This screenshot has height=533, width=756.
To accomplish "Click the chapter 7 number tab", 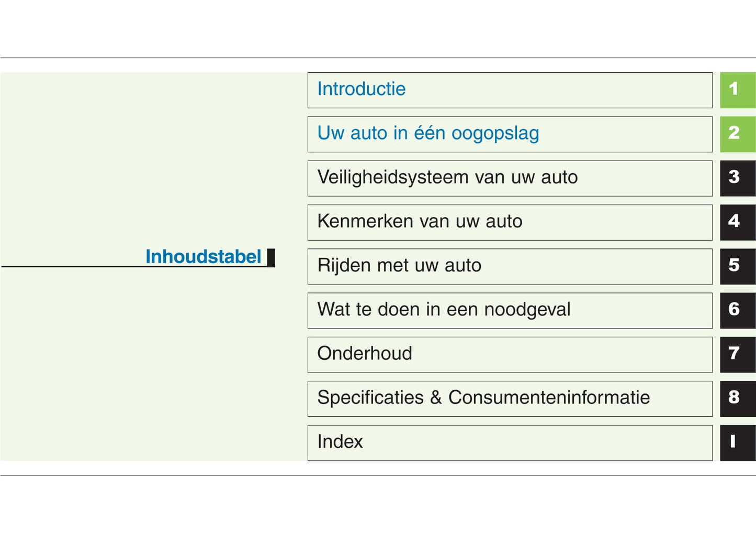I will coord(737,354).
